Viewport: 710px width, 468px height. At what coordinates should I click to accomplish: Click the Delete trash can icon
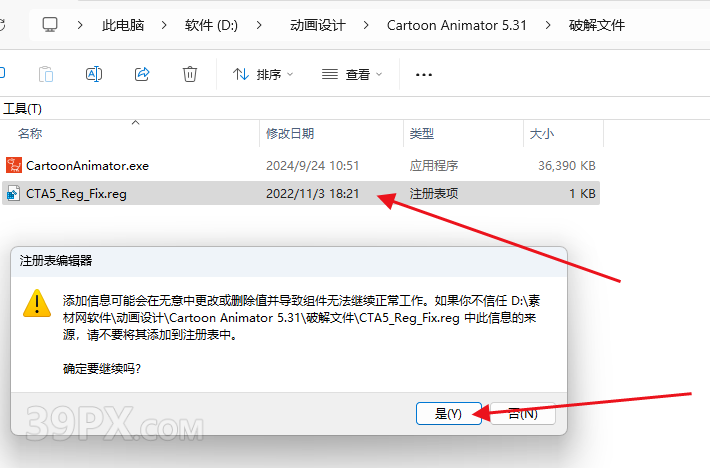coord(190,74)
